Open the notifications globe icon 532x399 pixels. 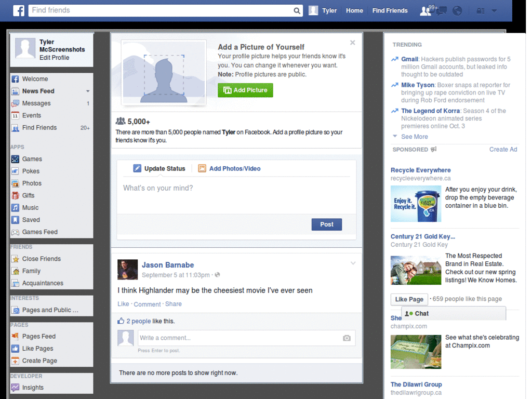(x=457, y=10)
